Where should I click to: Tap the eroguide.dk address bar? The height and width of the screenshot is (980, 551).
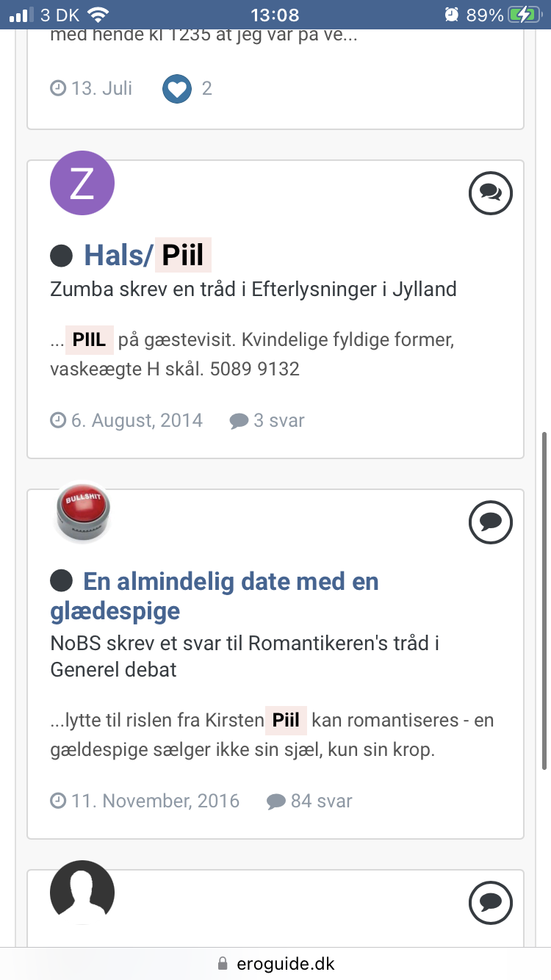[x=275, y=963]
